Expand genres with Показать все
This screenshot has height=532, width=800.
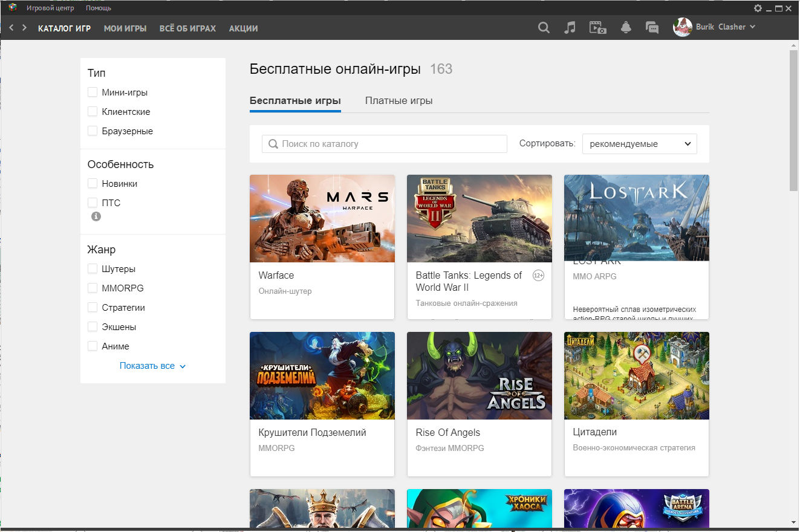(x=152, y=366)
